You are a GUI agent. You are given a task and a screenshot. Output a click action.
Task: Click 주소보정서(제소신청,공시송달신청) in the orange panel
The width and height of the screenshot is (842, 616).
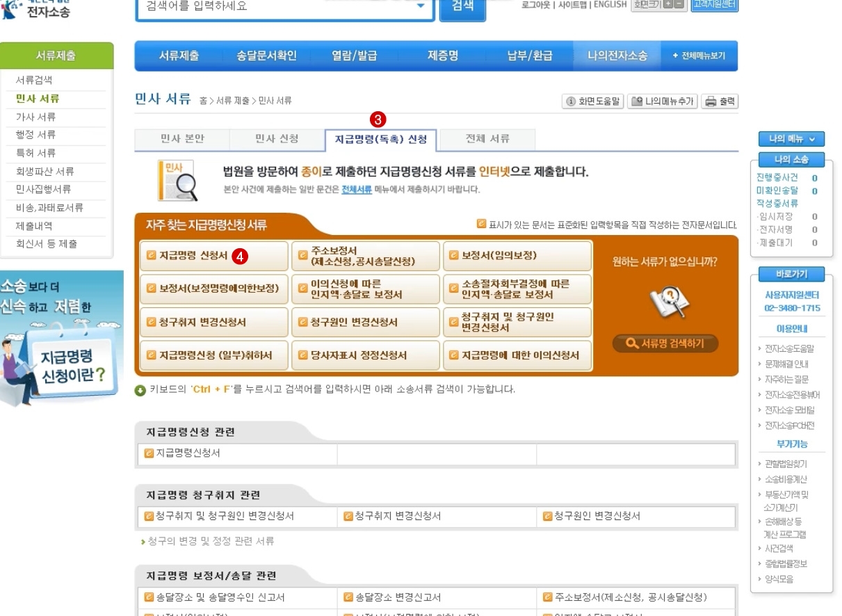tap(366, 256)
